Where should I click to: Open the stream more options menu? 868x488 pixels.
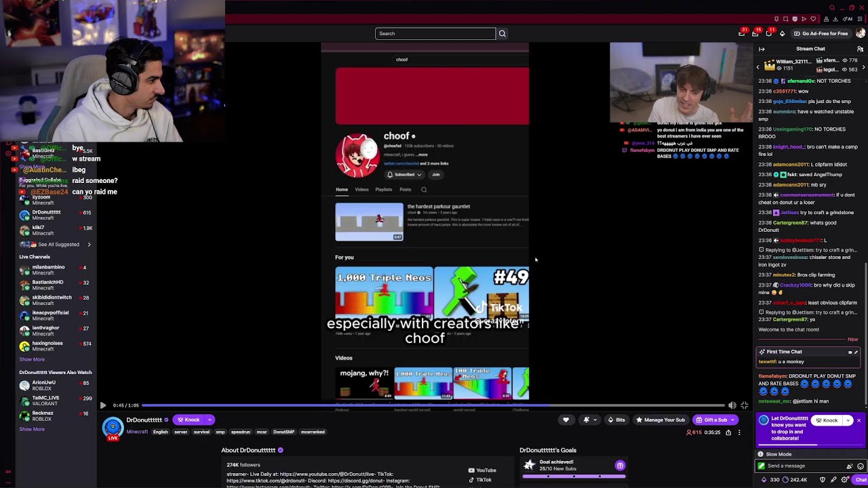tap(739, 432)
